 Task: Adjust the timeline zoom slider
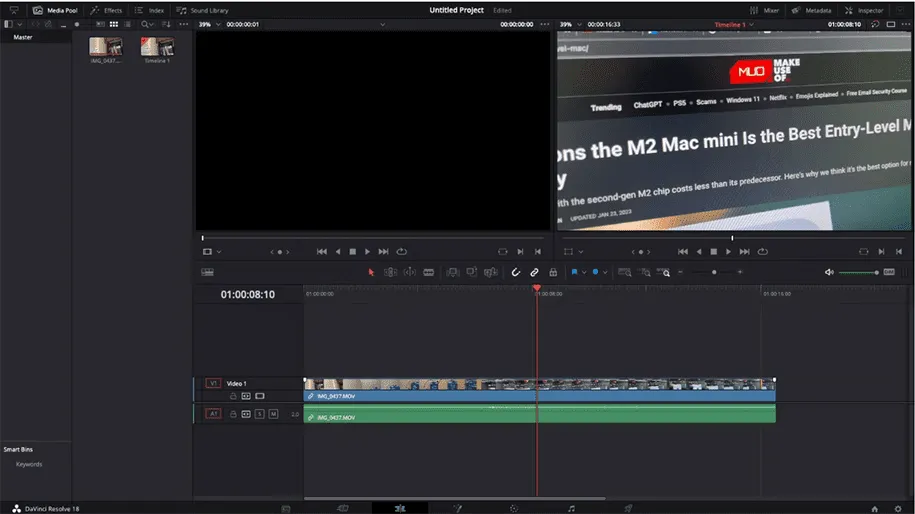coord(713,272)
